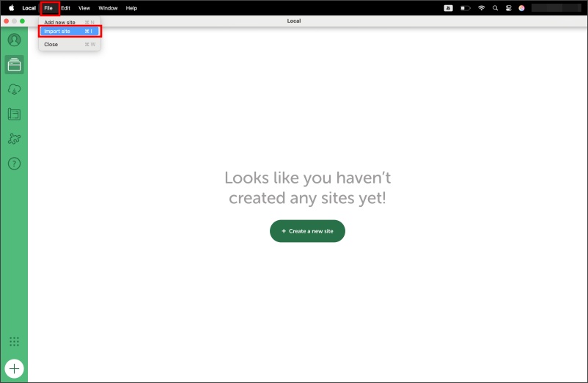The width and height of the screenshot is (588, 383).
Task: Open the Help question mark icon
Action: pyautogui.click(x=14, y=164)
